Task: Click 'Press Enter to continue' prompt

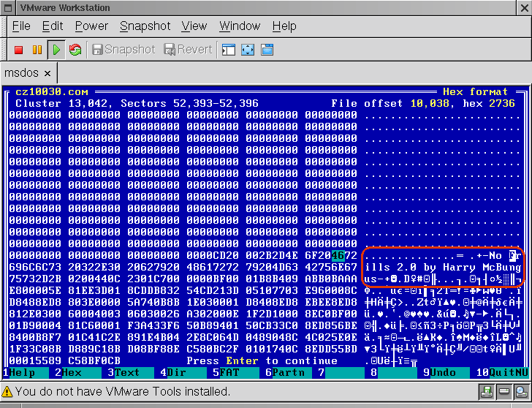Action: coord(262,360)
